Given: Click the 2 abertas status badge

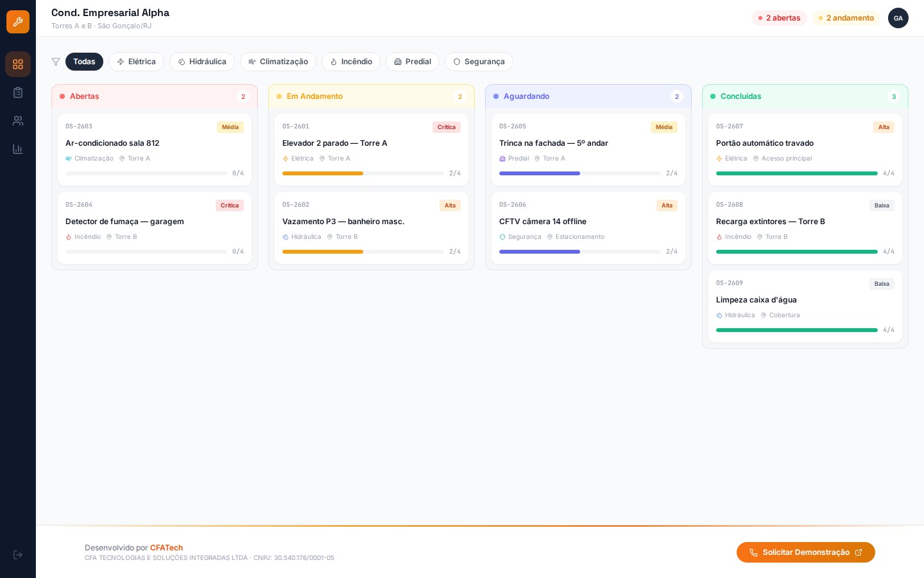Looking at the screenshot, I should [x=779, y=18].
